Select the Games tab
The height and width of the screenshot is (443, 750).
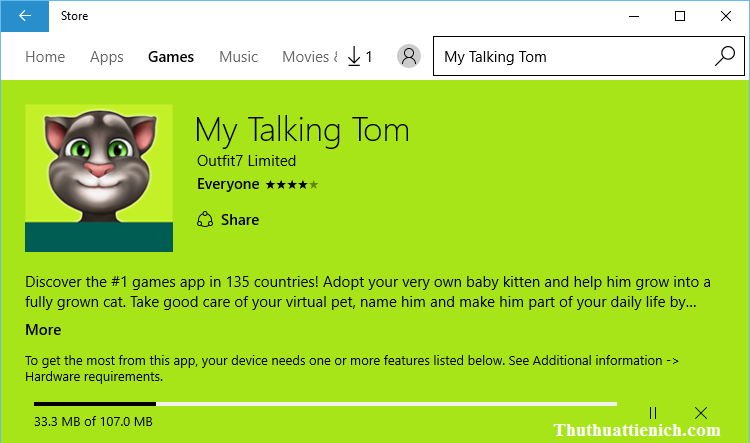tap(171, 57)
